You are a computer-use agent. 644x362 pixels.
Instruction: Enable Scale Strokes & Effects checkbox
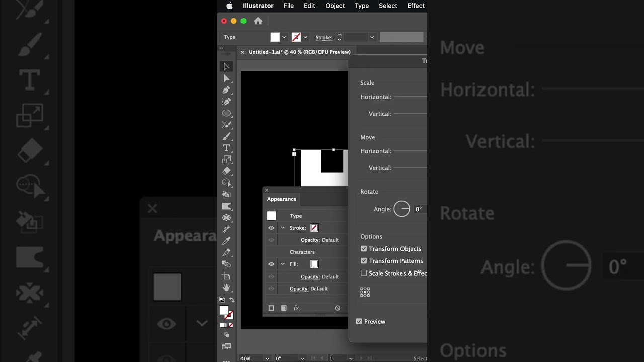pyautogui.click(x=364, y=273)
